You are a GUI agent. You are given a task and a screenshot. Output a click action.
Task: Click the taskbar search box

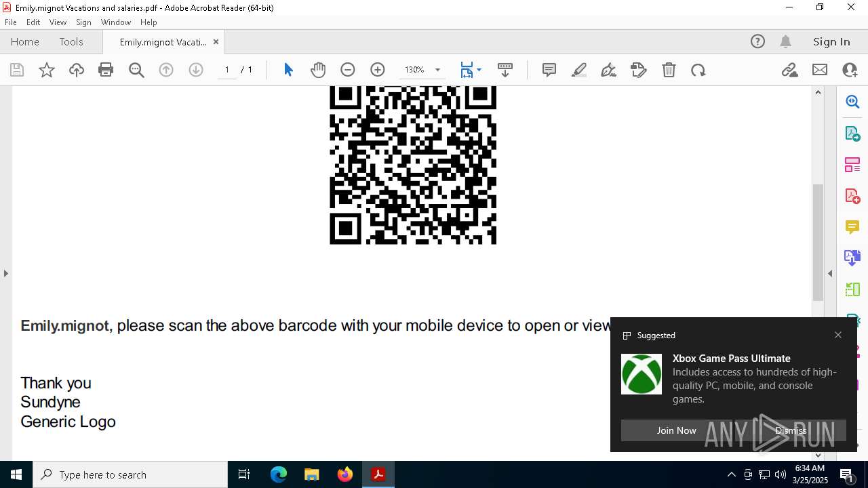130,474
